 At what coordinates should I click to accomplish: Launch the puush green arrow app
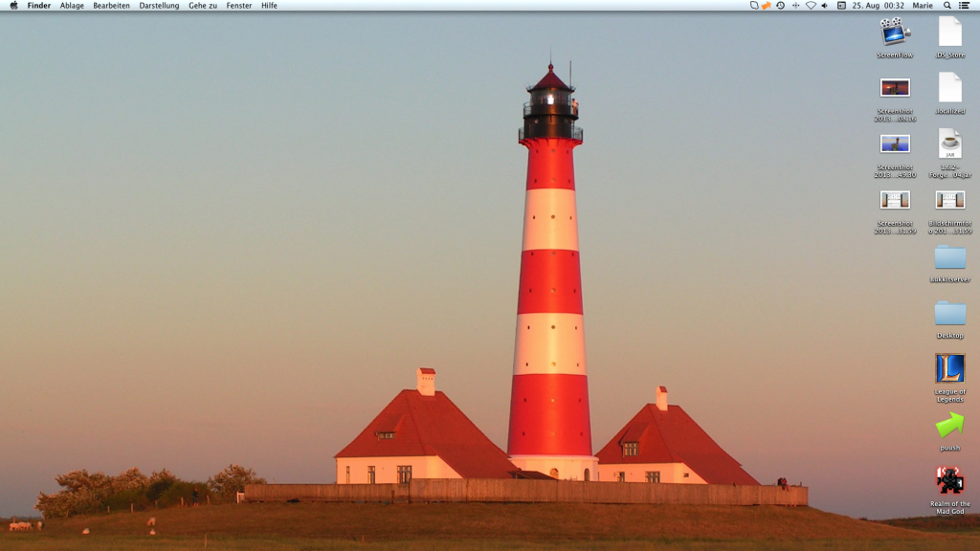pos(949,425)
